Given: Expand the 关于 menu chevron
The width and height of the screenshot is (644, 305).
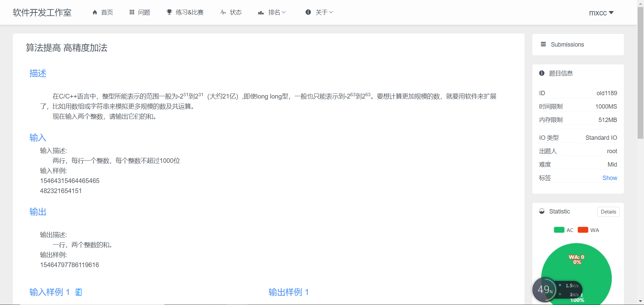Looking at the screenshot, I should 331,12.
